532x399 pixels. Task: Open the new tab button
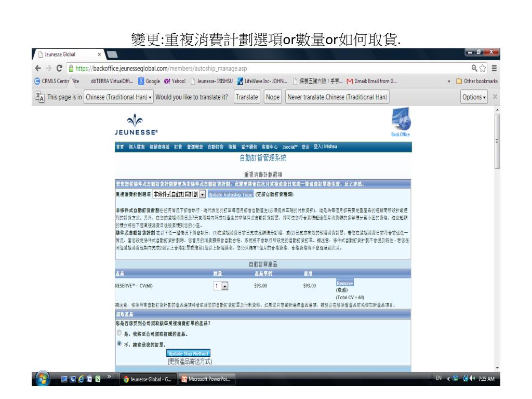[x=112, y=54]
